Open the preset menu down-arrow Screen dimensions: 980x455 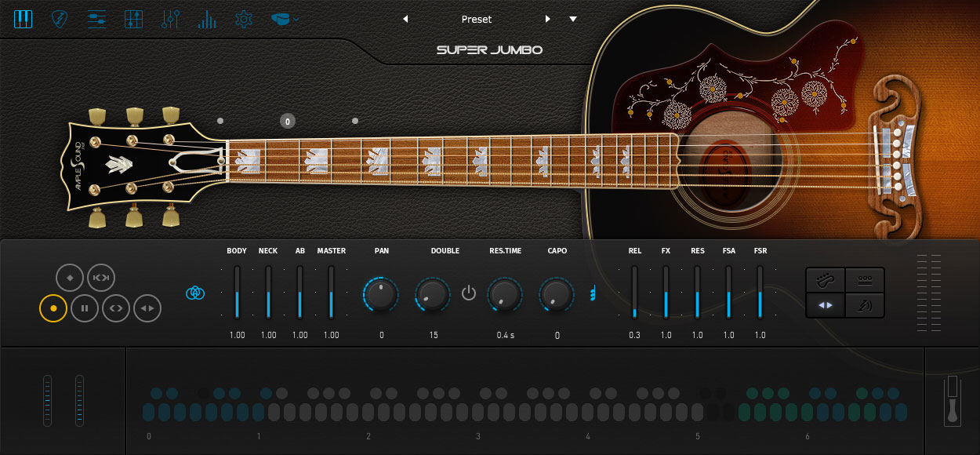pyautogui.click(x=573, y=19)
